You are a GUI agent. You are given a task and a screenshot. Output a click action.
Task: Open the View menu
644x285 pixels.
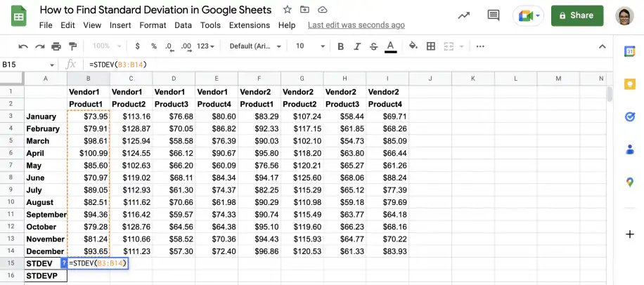click(92, 25)
